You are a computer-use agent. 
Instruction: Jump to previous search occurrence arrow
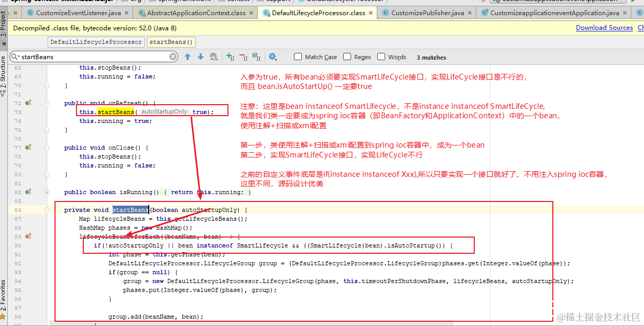coord(188,57)
